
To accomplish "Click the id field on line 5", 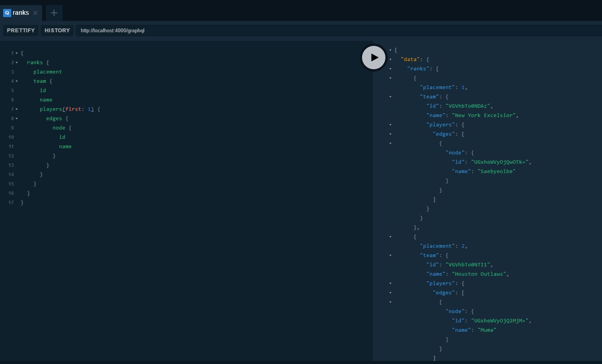I will click(43, 90).
